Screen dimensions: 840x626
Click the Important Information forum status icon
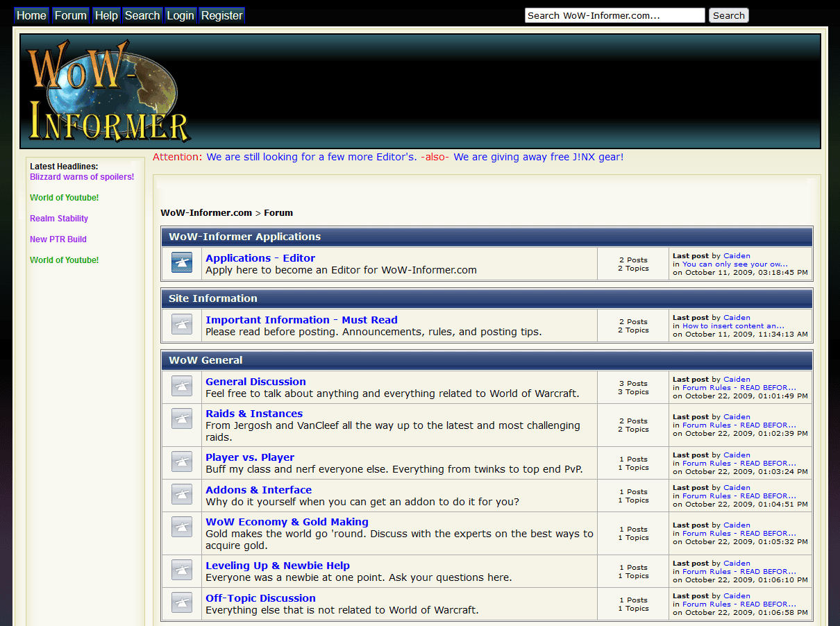[x=182, y=325]
